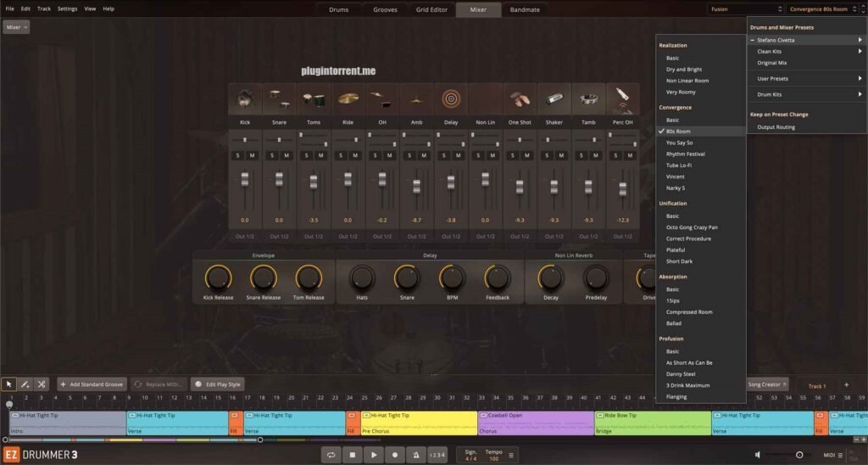Screen dimensions: 868x465
Task: Toggle loop playback in transport
Action: (331, 455)
